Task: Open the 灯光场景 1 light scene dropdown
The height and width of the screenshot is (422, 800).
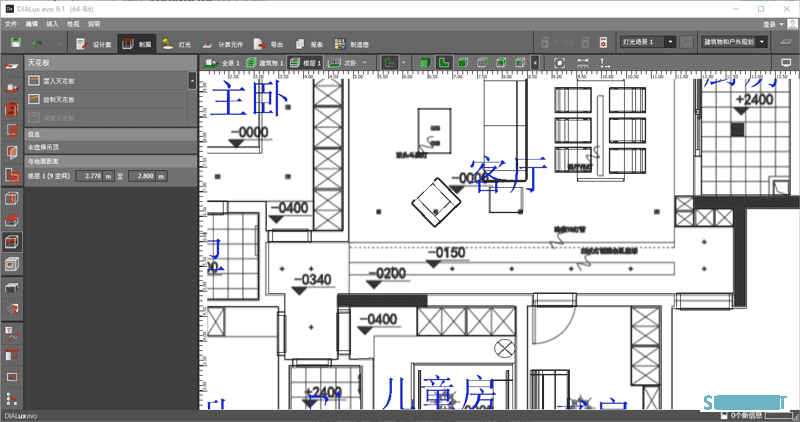Action: (648, 42)
